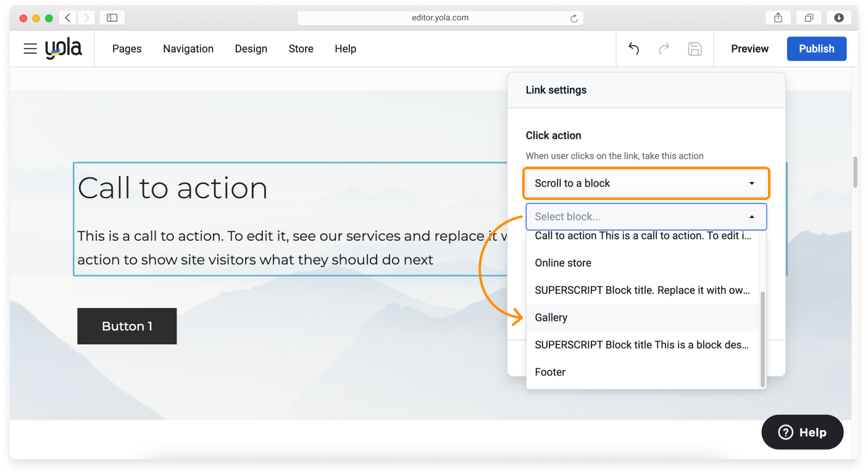Save with the floppy disk icon
The width and height of the screenshot is (868, 474).
tap(695, 49)
